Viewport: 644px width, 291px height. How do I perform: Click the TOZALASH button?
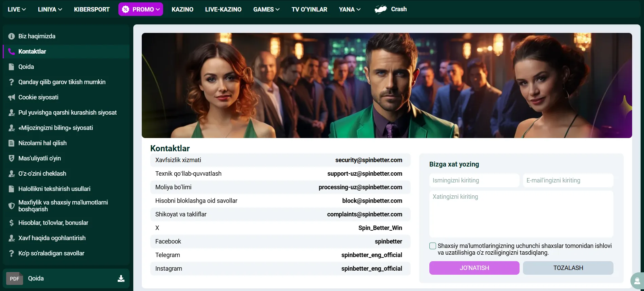(568, 268)
